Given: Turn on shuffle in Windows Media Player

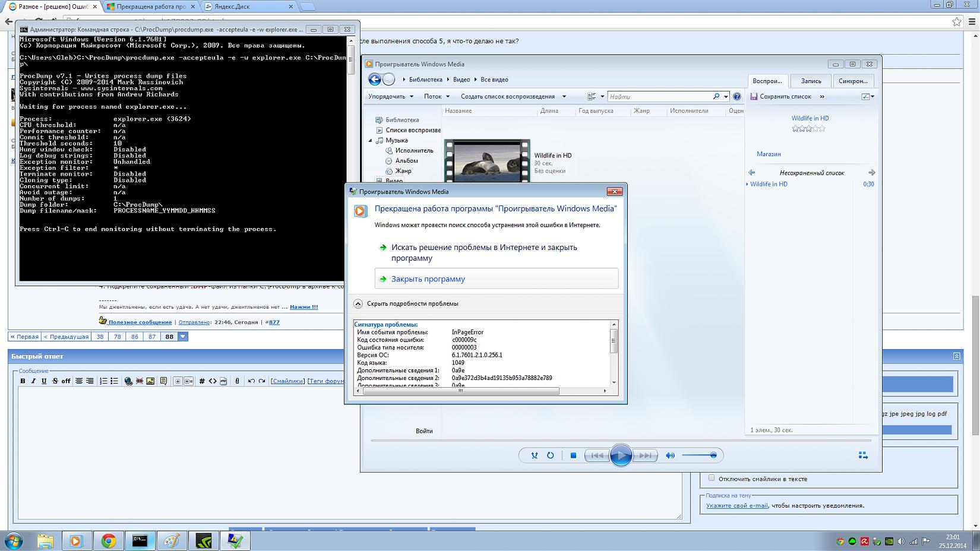Looking at the screenshot, I should pos(534,455).
